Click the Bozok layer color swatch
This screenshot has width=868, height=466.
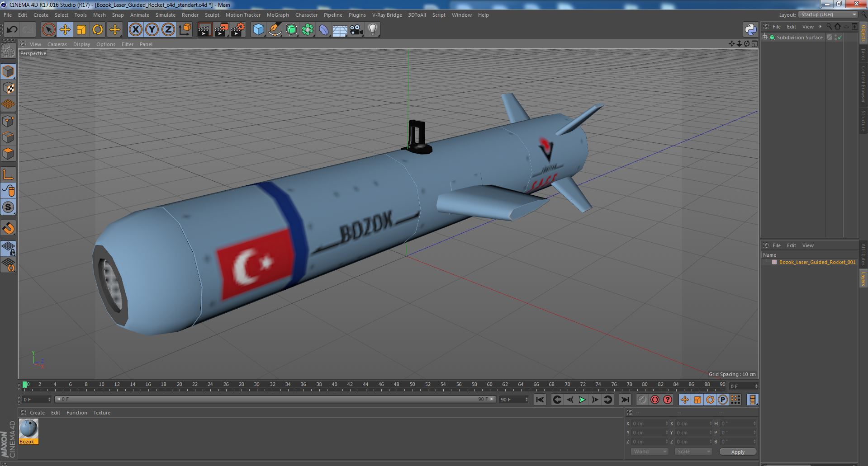pyautogui.click(x=774, y=262)
